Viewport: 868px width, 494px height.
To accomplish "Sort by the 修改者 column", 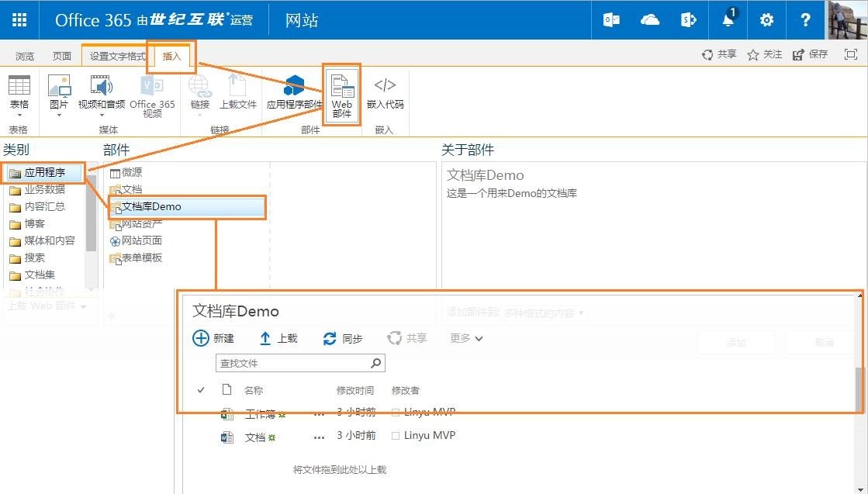I will 405,391.
